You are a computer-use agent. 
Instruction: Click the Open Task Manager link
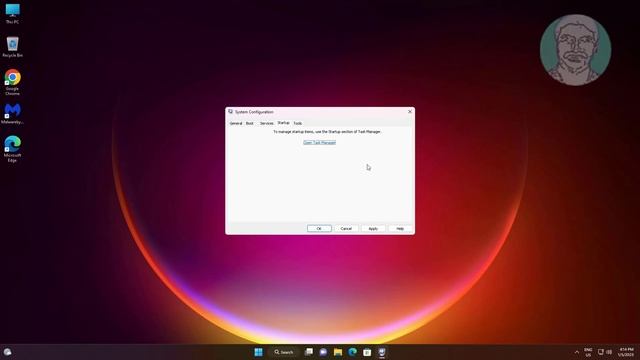(319, 142)
